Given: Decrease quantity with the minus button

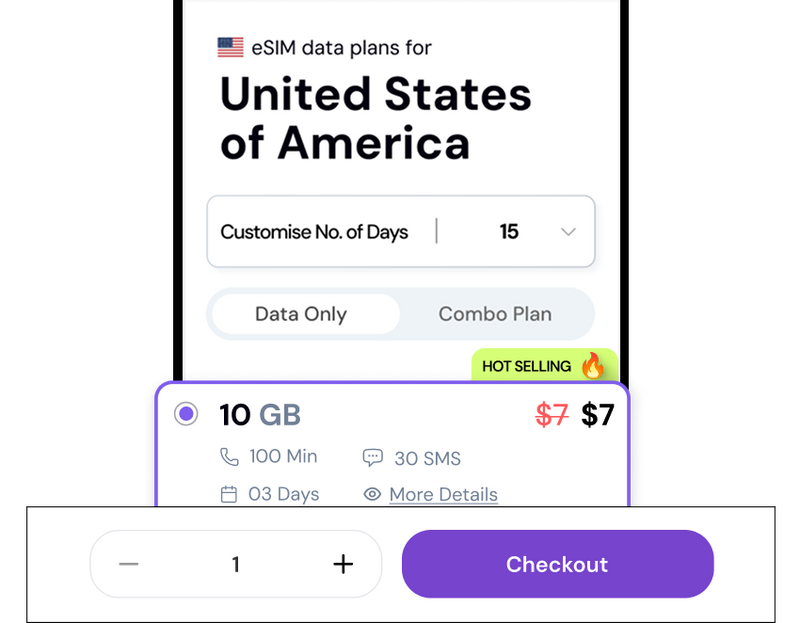Looking at the screenshot, I should point(128,564).
